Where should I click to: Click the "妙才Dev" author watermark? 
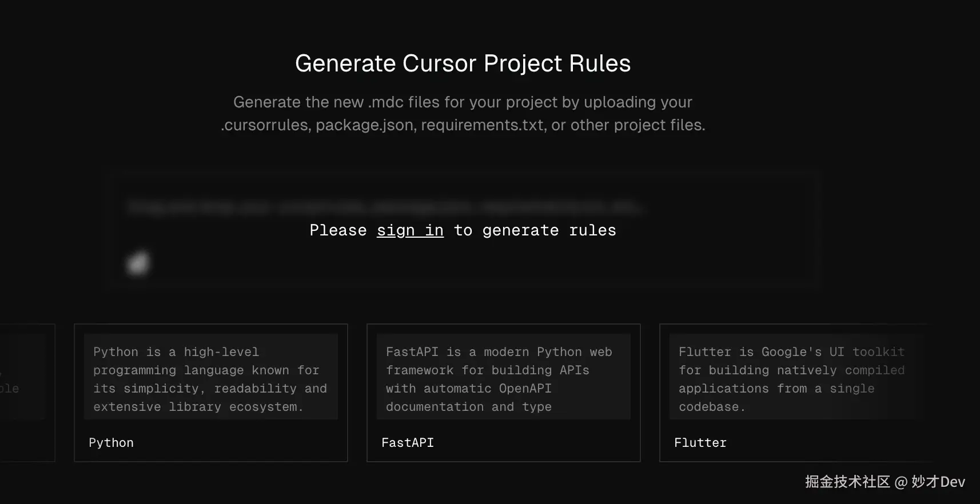(938, 482)
